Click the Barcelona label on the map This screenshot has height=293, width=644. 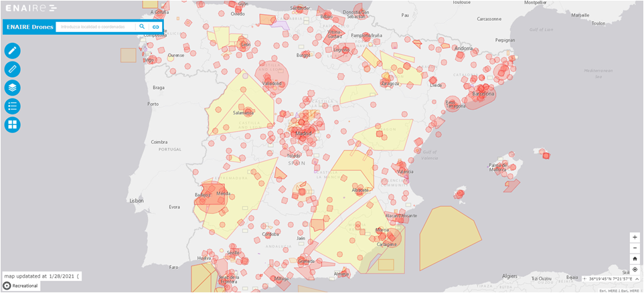tap(483, 94)
